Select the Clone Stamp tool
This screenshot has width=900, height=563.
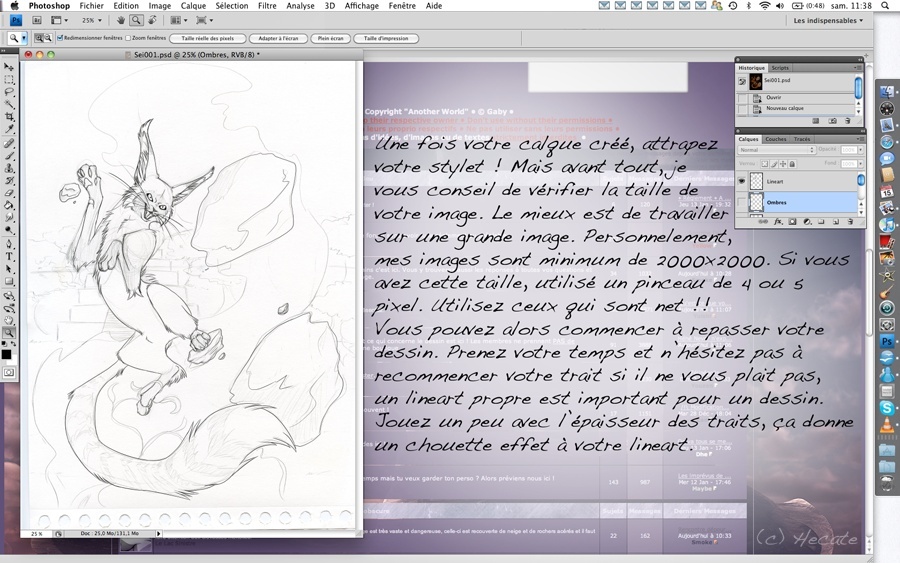9,168
